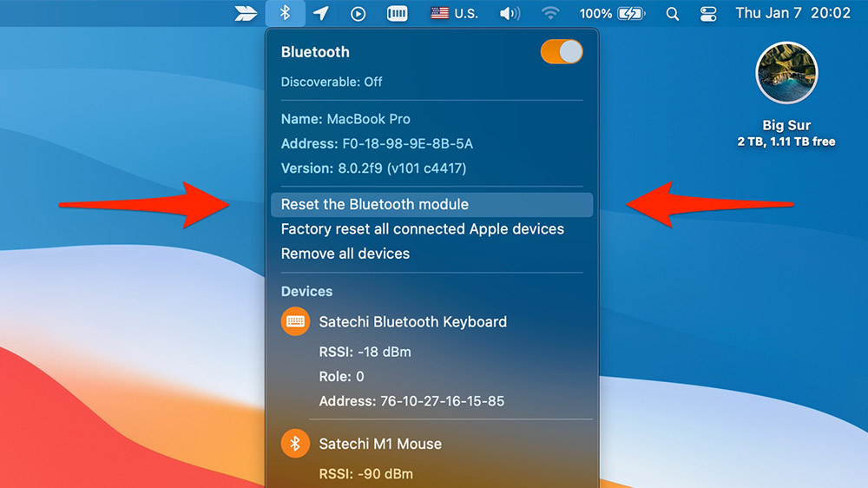Select the Satechi M1 Mouse device name

(380, 444)
